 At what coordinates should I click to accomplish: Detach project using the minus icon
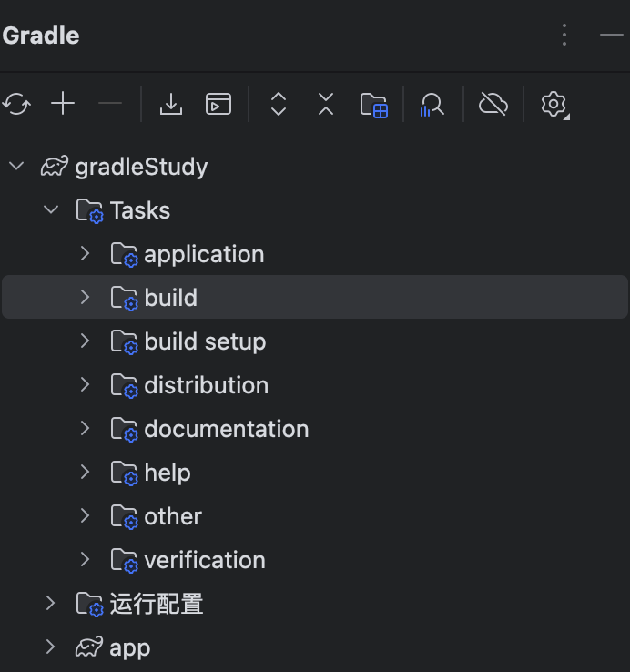click(110, 103)
